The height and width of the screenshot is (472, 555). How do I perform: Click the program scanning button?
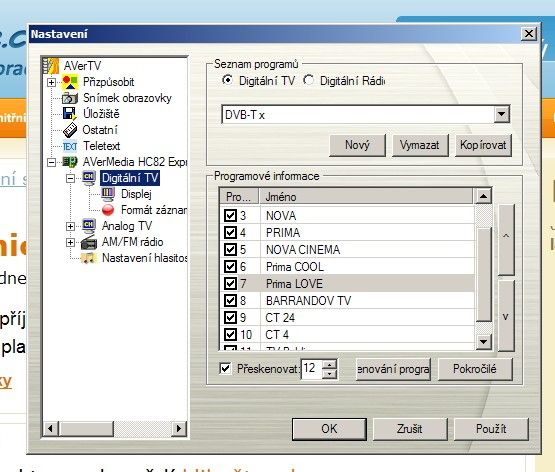pos(393,369)
